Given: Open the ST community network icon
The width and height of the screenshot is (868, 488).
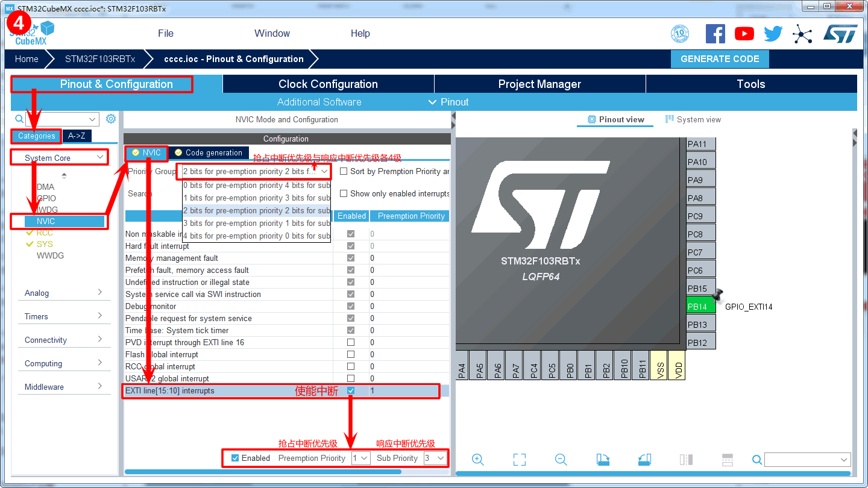Looking at the screenshot, I should click(x=802, y=34).
